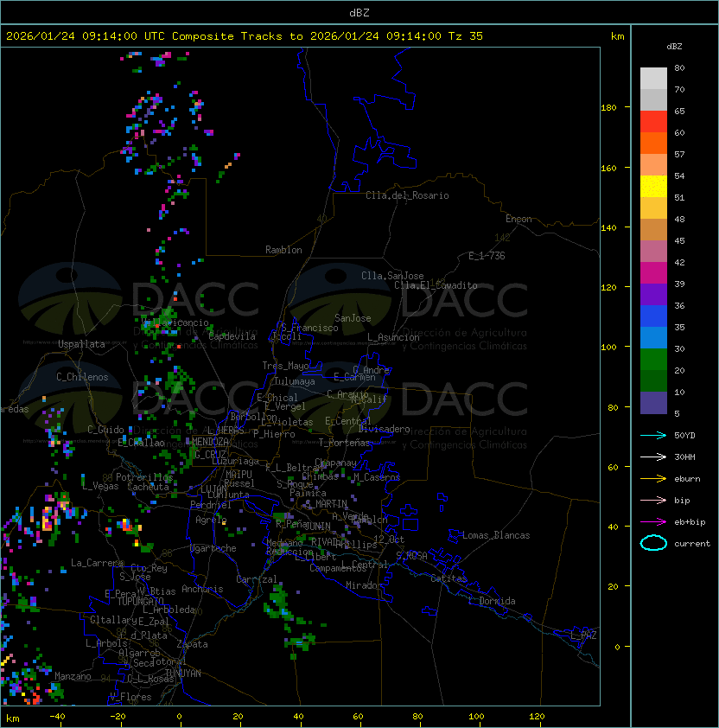Click the Potrerillos label on map
The image size is (719, 728).
[x=144, y=477]
